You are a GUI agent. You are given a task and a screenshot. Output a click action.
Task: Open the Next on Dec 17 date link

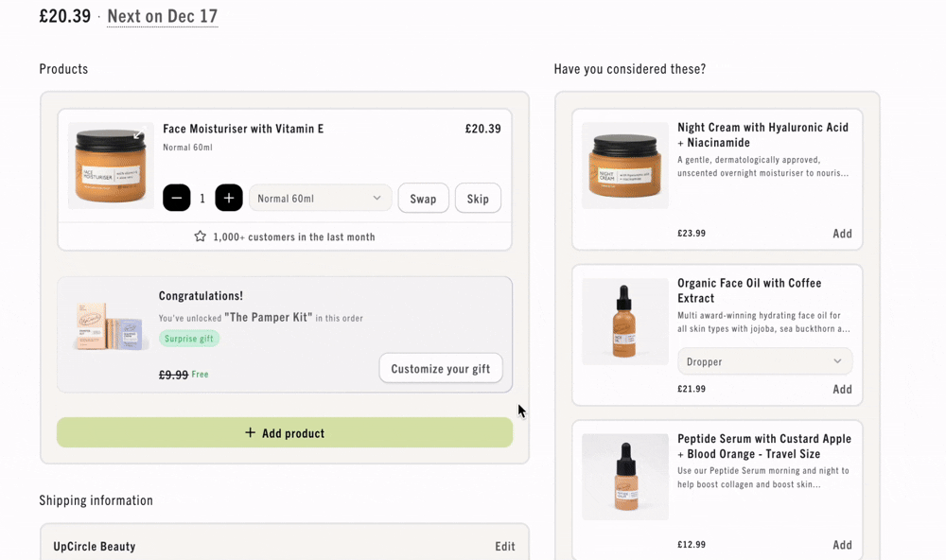coord(163,16)
